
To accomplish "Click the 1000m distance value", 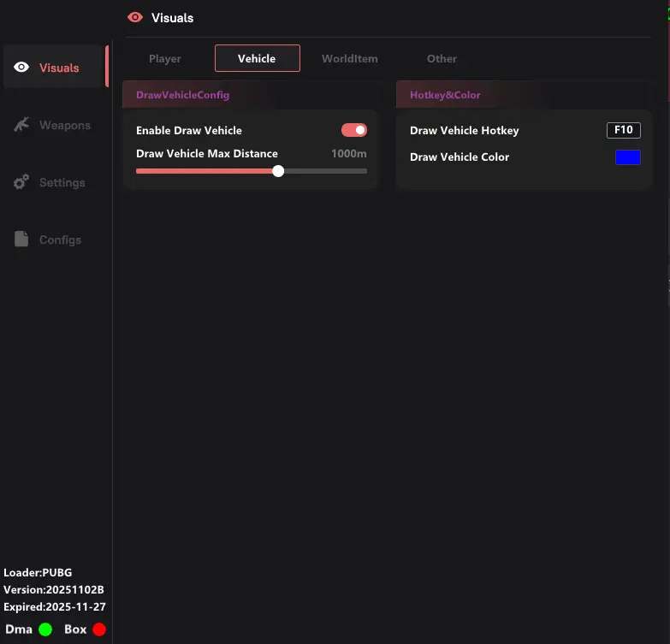I will (x=349, y=154).
